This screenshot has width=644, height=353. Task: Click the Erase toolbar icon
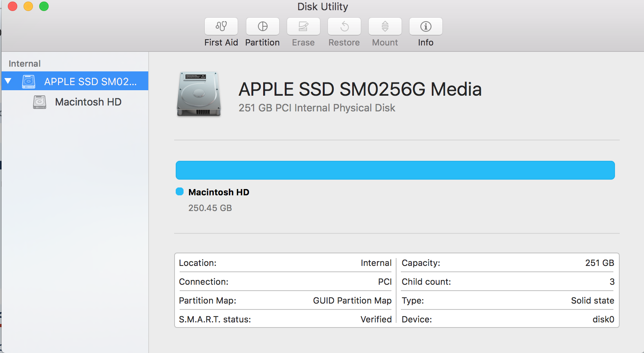304,26
